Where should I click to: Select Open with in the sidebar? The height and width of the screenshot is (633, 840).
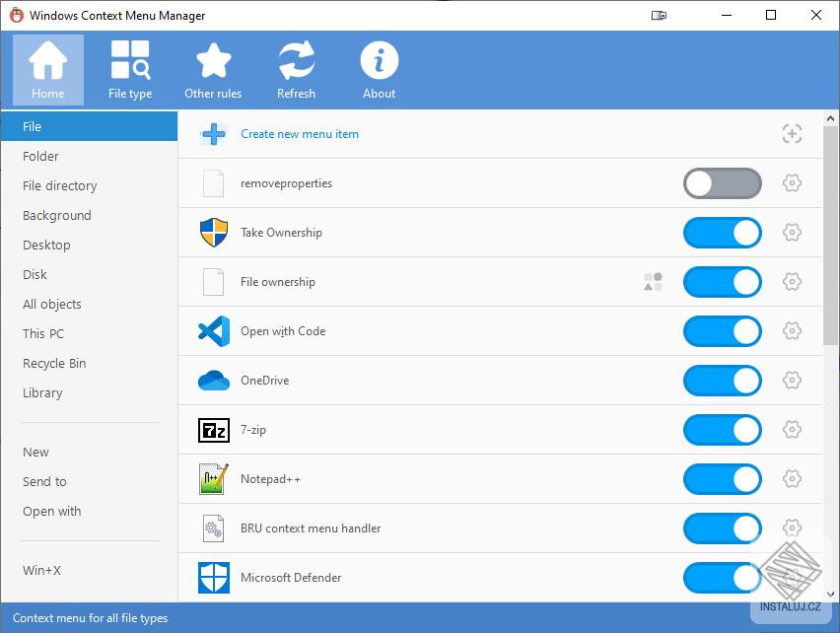click(89, 512)
